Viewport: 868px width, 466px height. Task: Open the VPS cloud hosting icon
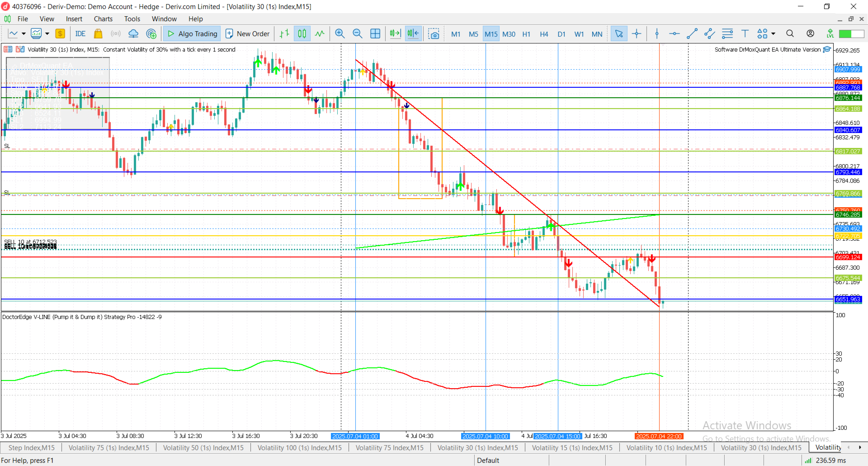[x=133, y=34]
